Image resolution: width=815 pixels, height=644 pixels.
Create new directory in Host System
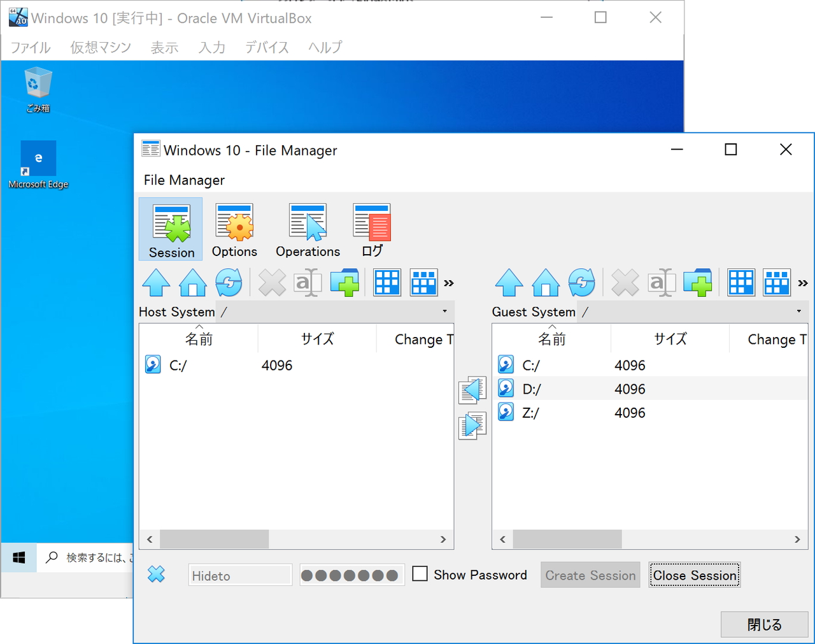[344, 283]
